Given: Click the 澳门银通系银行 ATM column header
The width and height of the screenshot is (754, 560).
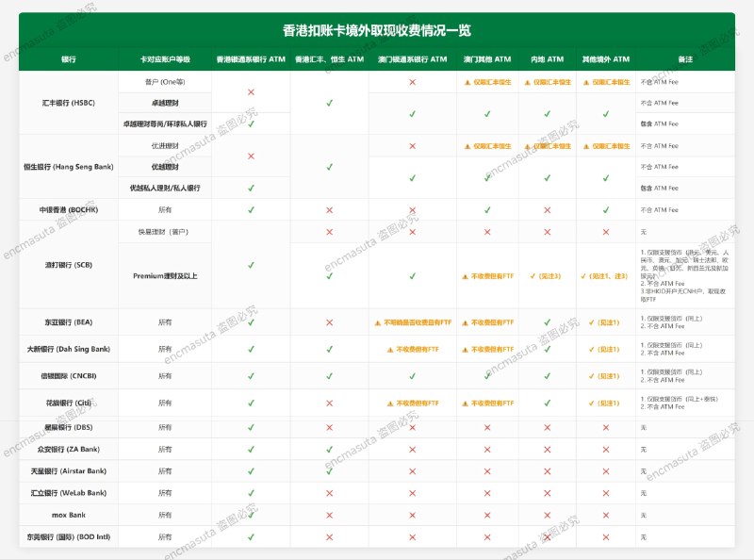Looking at the screenshot, I should click(x=412, y=59).
